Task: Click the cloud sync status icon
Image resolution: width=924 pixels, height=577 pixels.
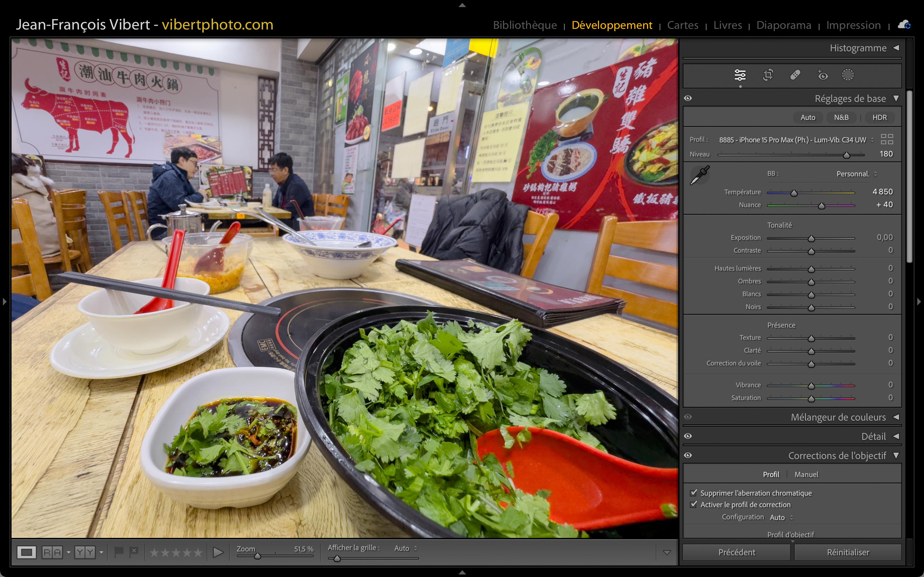Action: pyautogui.click(x=904, y=25)
